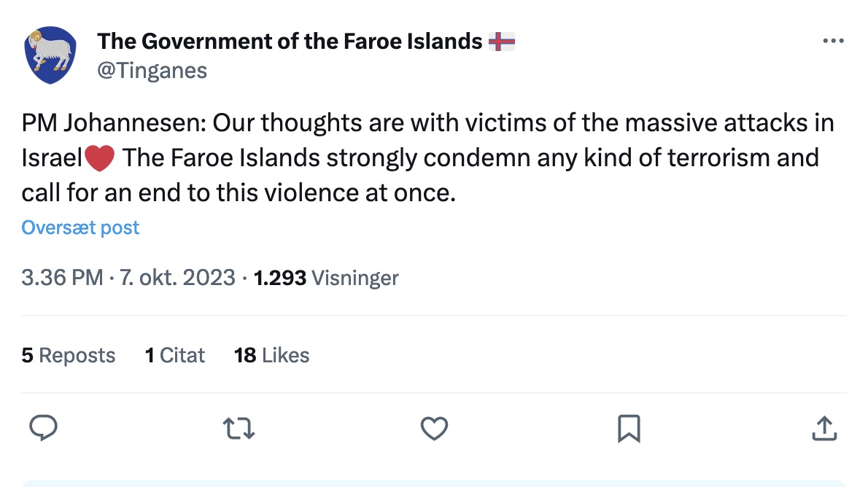The image size is (868, 487).
Task: Share the post via the upload arrow icon
Action: 824,428
